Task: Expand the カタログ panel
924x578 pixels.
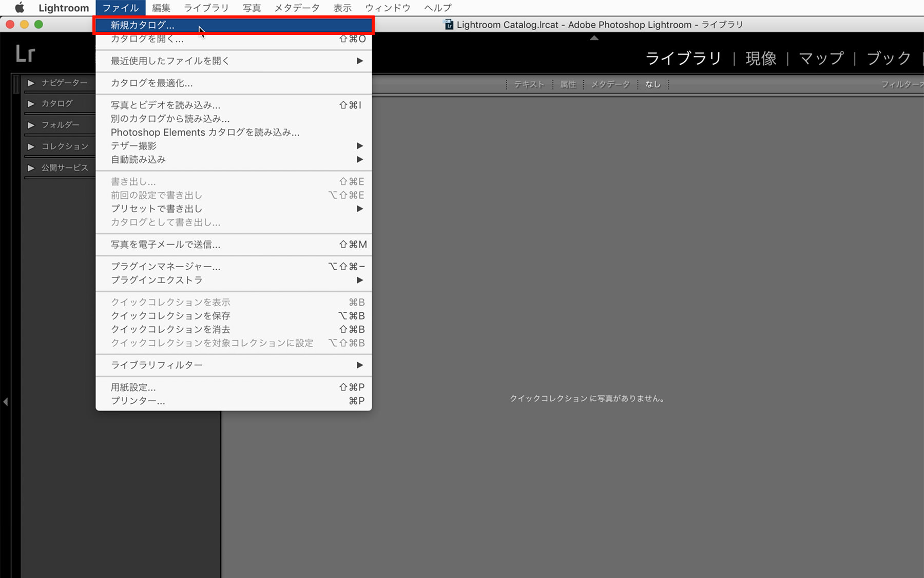Action: pos(31,104)
